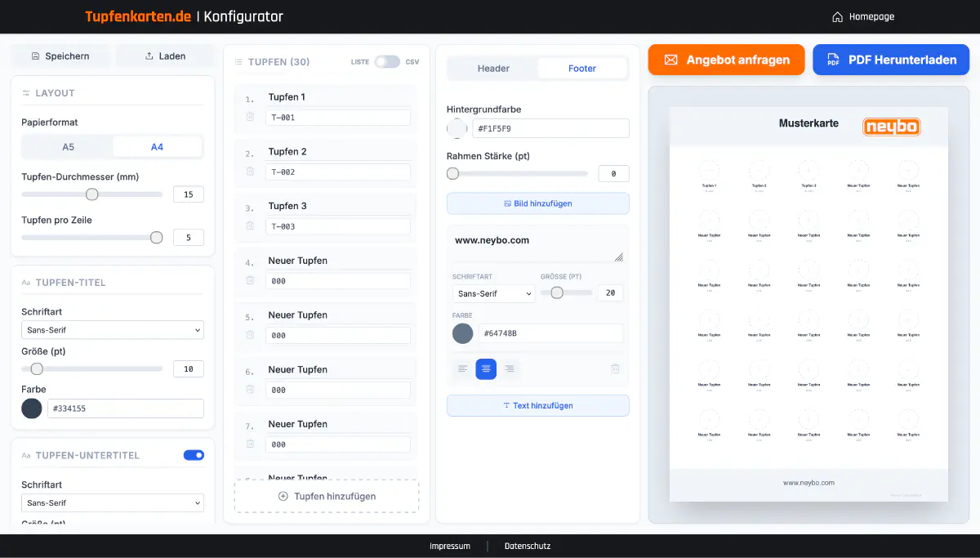Open the footer text Schriftart dropdown
This screenshot has height=558, width=980.
point(493,292)
